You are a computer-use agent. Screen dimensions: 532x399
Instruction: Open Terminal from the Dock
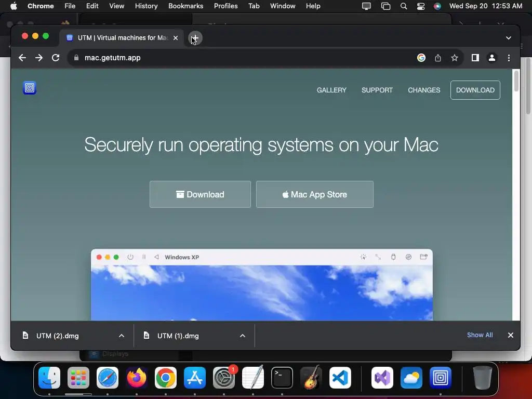pos(282,378)
